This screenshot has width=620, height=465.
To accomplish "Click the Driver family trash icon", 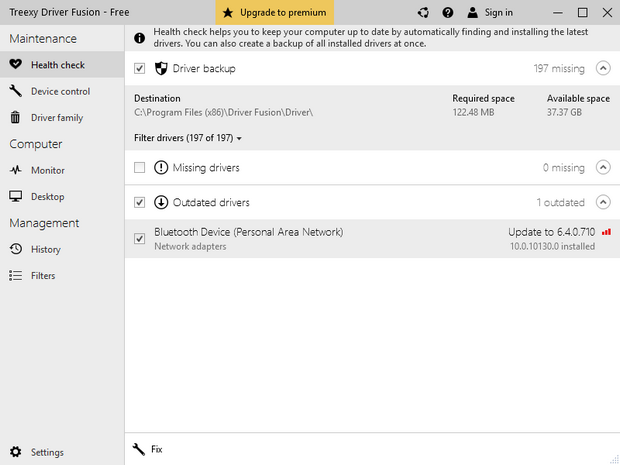I will (x=16, y=118).
